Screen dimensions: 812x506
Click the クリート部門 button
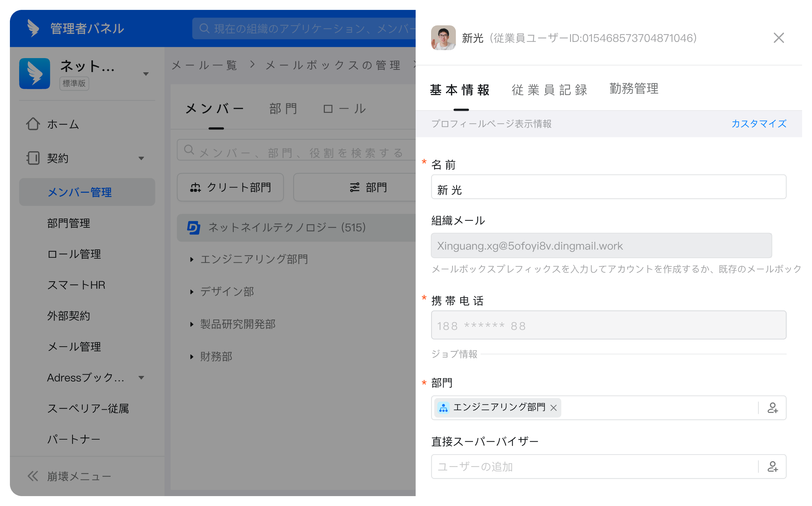click(x=231, y=188)
